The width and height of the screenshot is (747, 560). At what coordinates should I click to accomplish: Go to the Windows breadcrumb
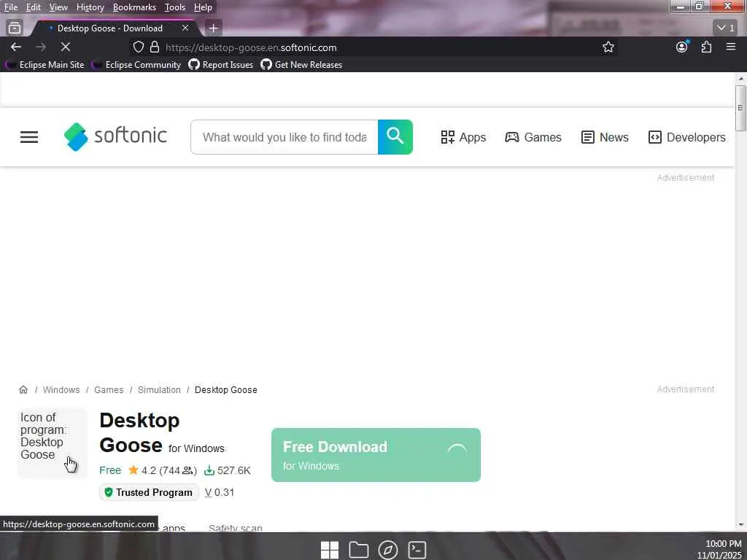61,389
